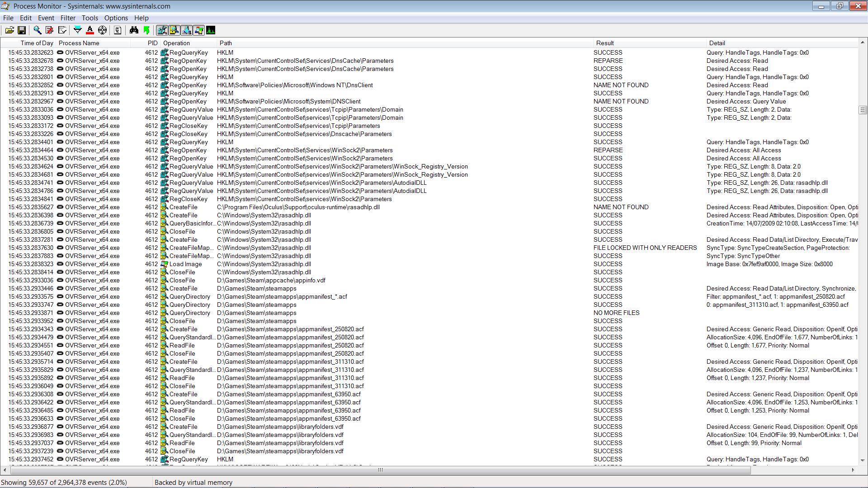Click the Operation column header

click(189, 43)
